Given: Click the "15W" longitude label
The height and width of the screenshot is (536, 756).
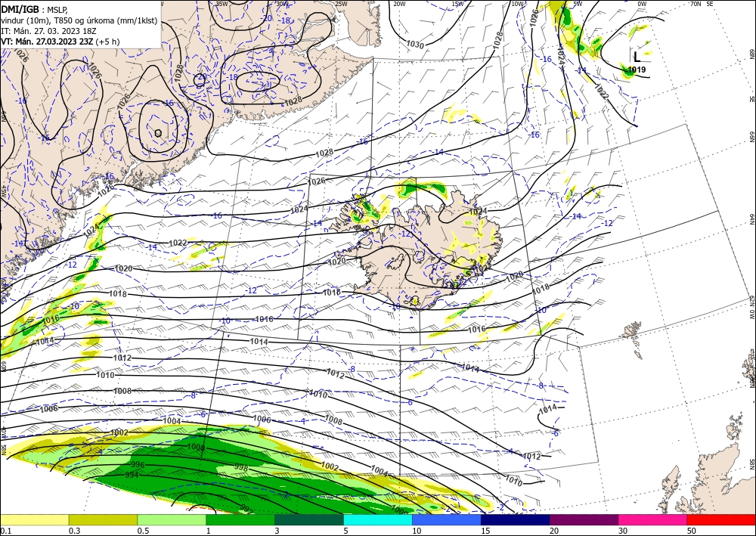Looking at the screenshot, I should 458,4.
